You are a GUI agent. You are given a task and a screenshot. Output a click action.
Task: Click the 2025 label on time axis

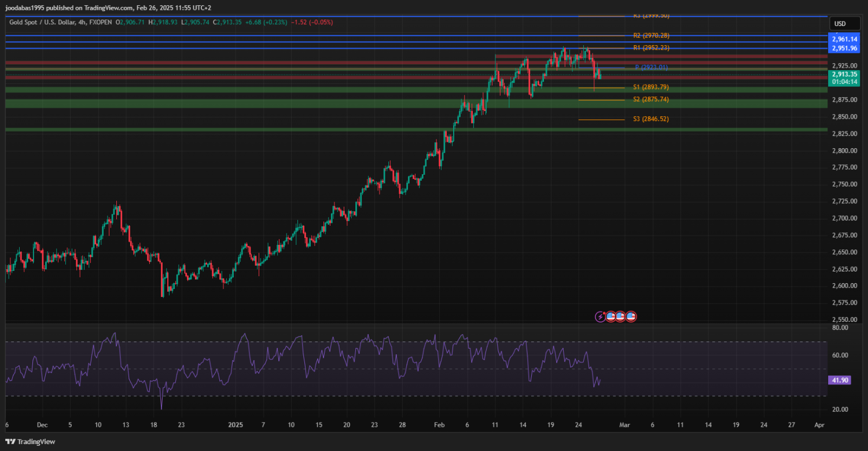click(x=235, y=424)
